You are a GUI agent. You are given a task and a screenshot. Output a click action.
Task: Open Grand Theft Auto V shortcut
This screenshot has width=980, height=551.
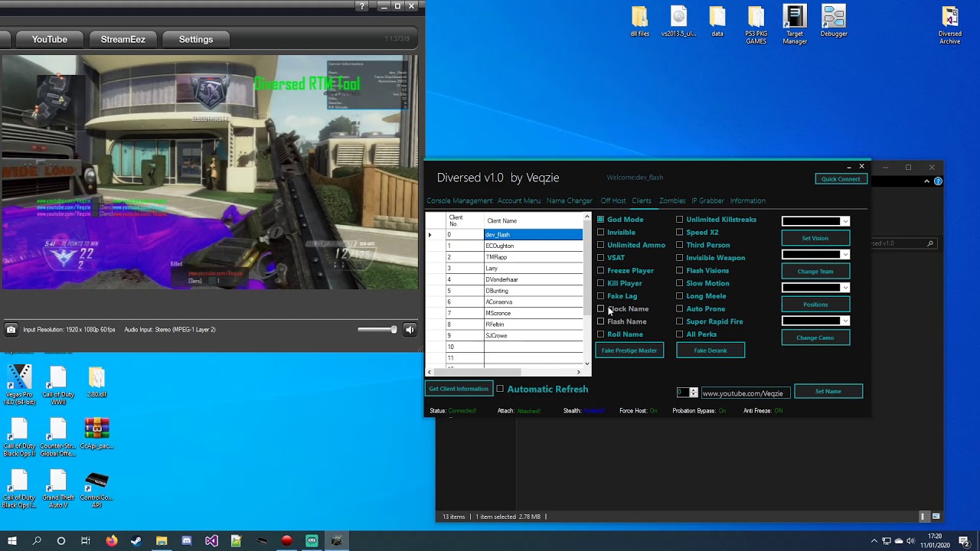click(58, 488)
